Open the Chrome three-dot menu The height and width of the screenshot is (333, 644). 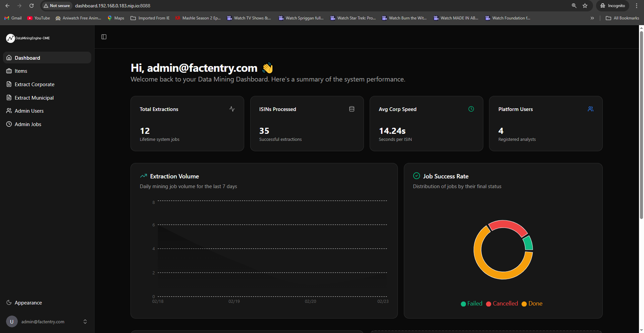pos(637,6)
